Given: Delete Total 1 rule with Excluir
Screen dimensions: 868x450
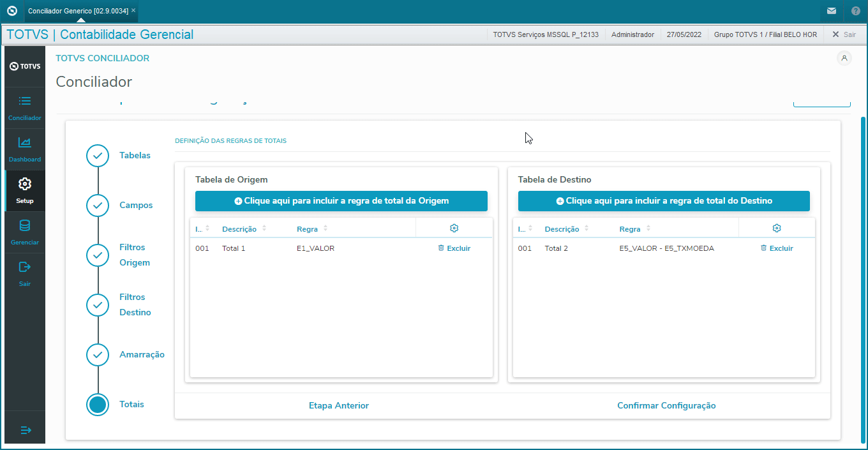Looking at the screenshot, I should (454, 248).
